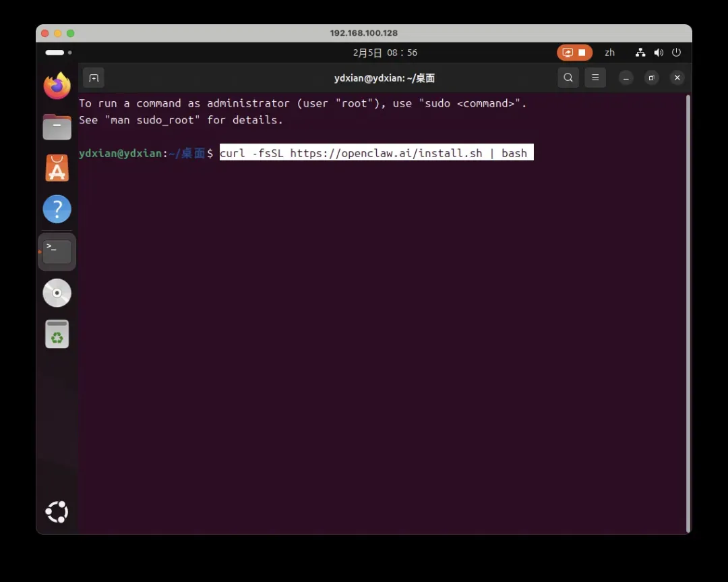Viewport: 728px width, 582px height.
Task: Click the volume speaker icon
Action: coord(659,53)
